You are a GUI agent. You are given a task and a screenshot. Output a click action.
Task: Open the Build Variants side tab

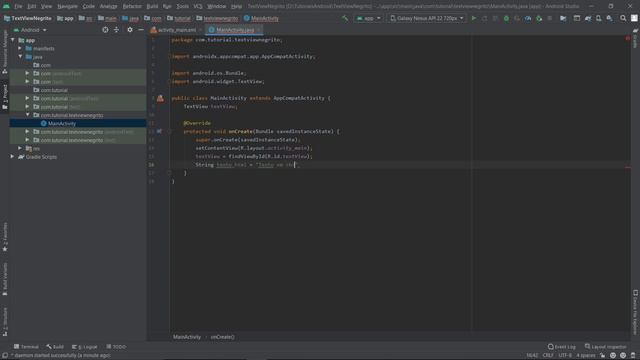[5, 279]
